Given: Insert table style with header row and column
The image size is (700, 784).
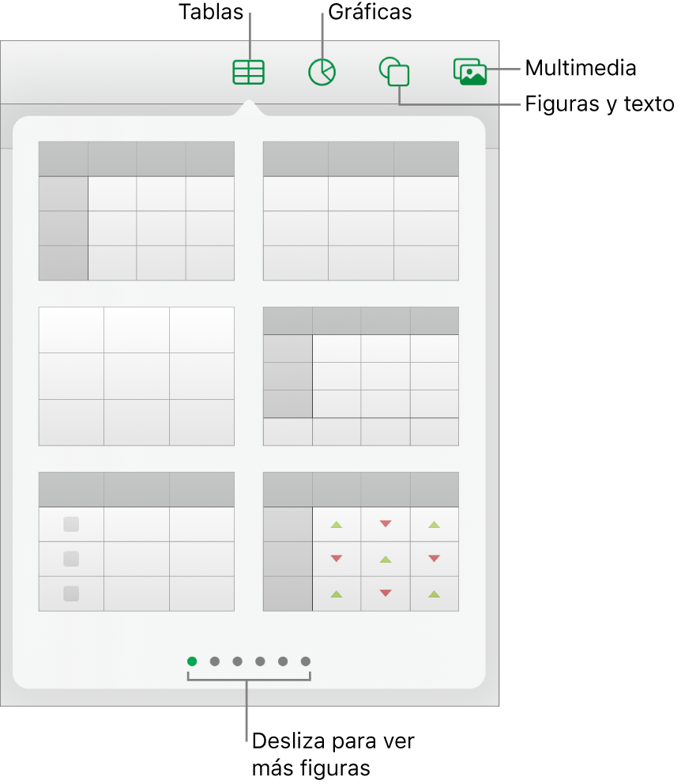Looking at the screenshot, I should [137, 211].
